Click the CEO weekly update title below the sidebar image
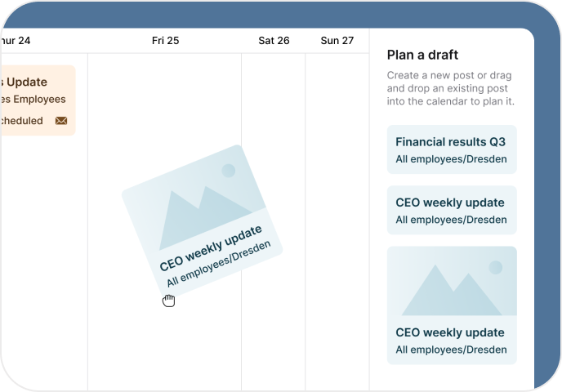Viewport: 562px width, 392px height. (x=450, y=333)
